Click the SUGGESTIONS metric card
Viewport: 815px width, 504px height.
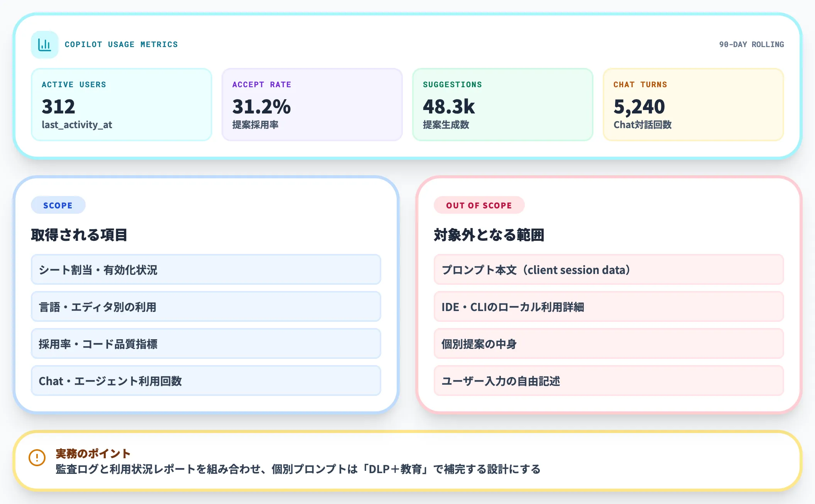(x=502, y=104)
